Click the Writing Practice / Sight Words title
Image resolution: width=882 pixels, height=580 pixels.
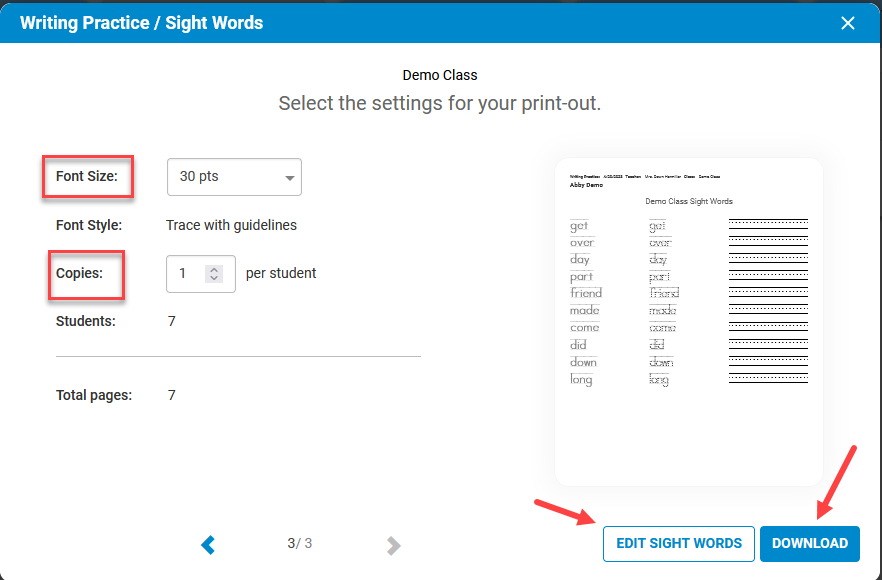point(141,23)
